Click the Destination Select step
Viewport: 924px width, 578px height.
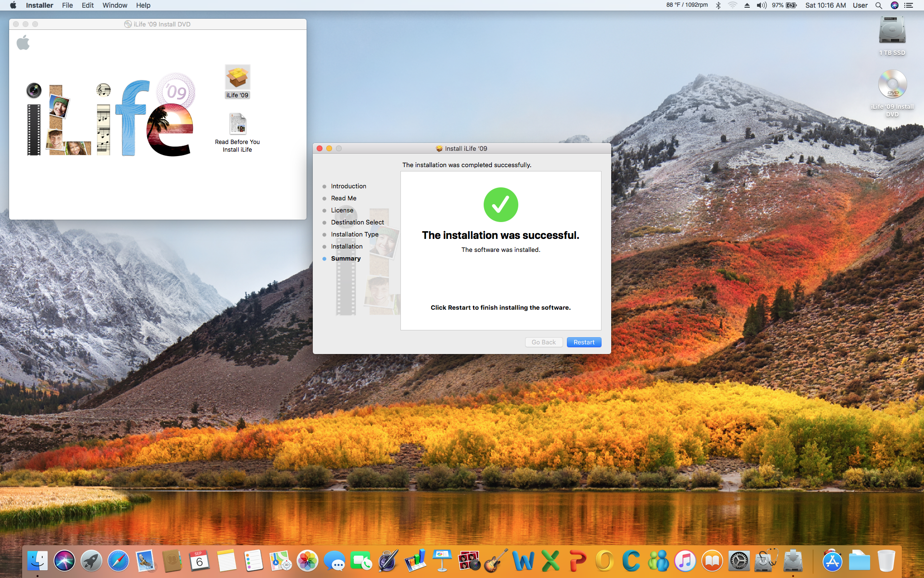click(358, 223)
